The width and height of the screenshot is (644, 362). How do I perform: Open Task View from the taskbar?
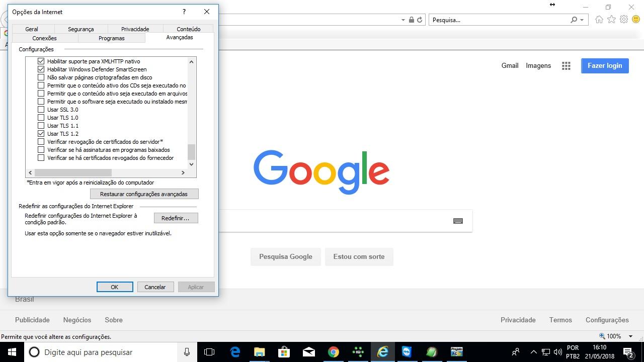[209, 352]
